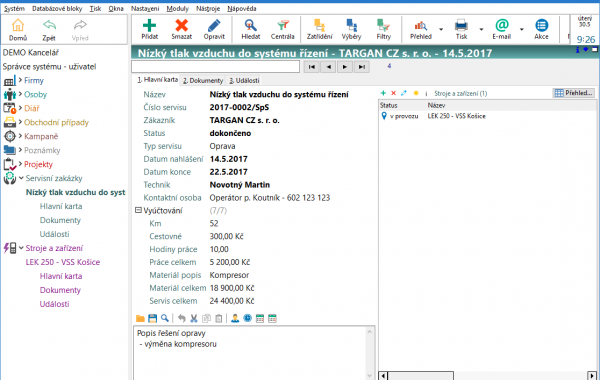
Task: Click the scissors cut icon in note toolbar
Action: 194,318
